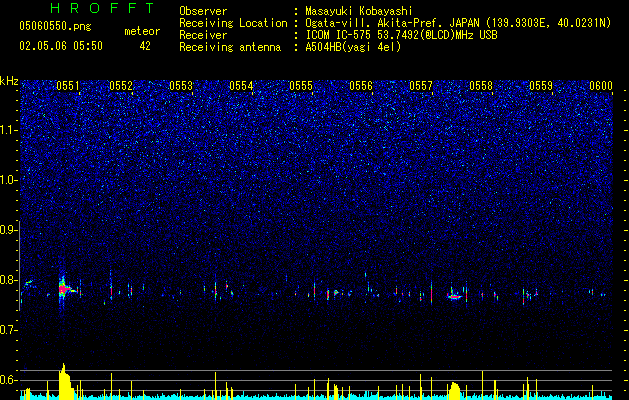
Task: Select the file name 05060550.png
Action: tap(55, 26)
